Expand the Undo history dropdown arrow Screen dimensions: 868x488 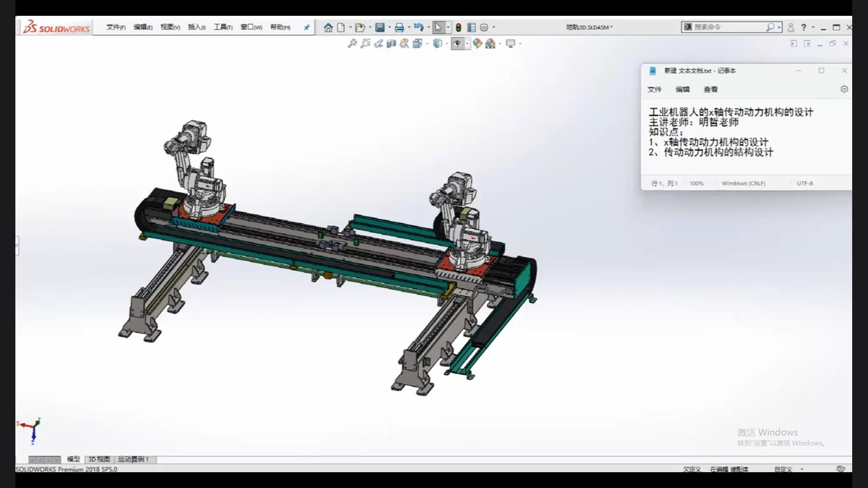[429, 28]
